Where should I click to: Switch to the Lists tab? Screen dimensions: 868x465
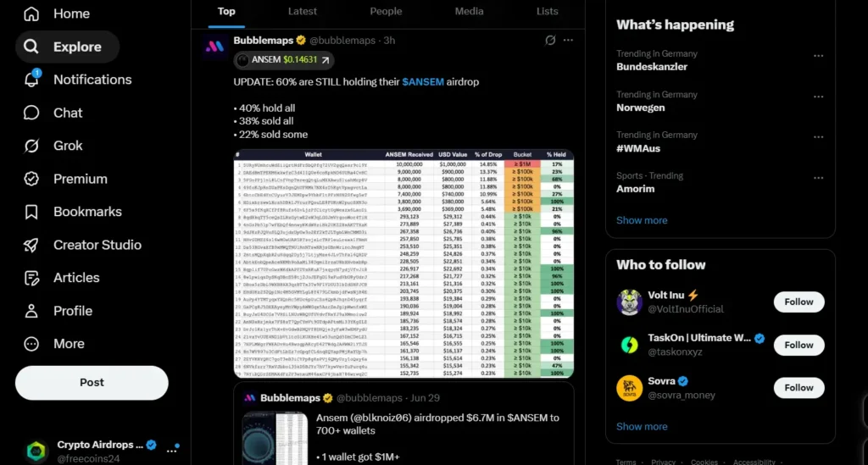point(547,12)
